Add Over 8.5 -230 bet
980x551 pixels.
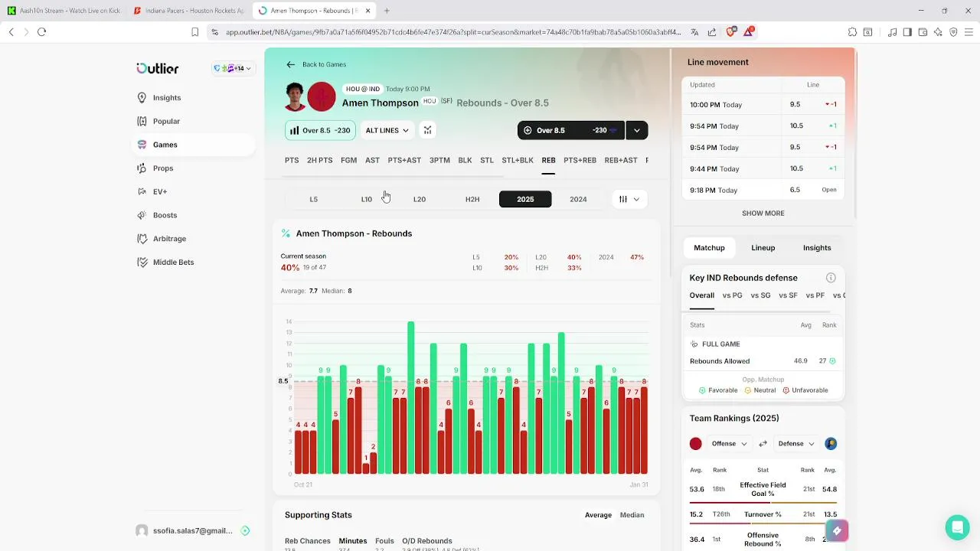coord(571,130)
